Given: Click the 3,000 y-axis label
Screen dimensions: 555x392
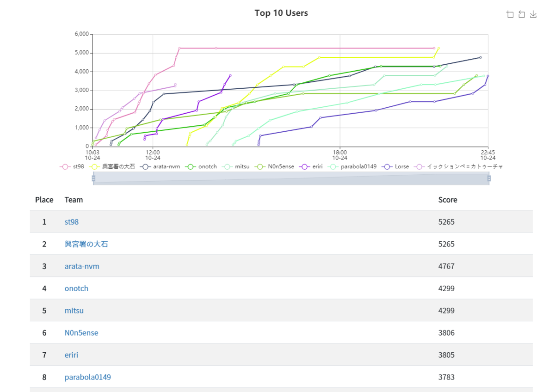Looking at the screenshot, I should 81,91.
